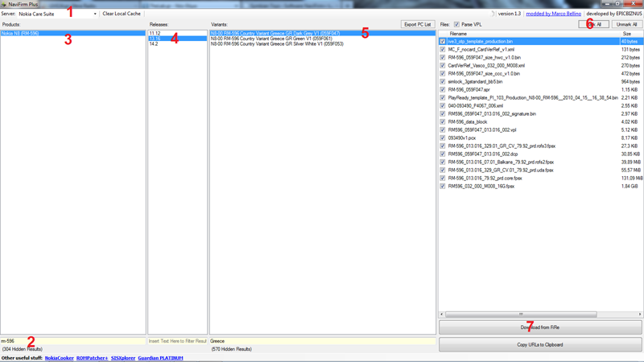Uncheck the simlock_3gstandard_bb5.bin checkbox
The image size is (644, 362).
pos(442,82)
